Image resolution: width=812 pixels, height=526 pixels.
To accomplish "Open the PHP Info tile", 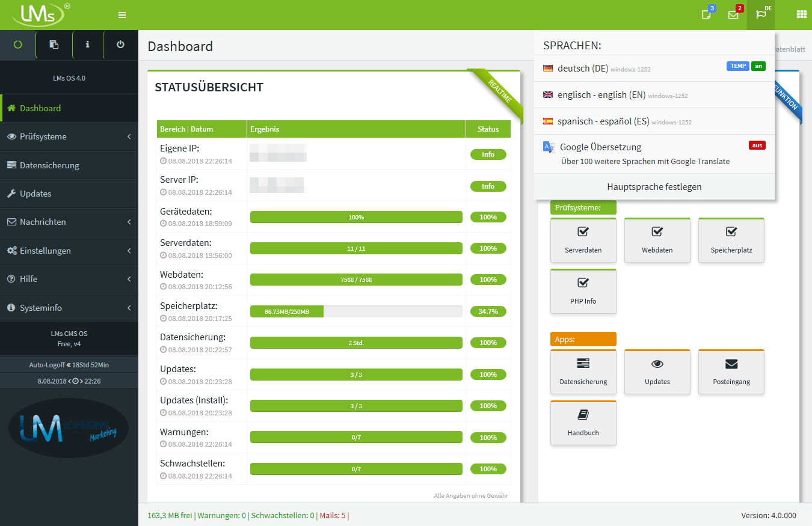I will pyautogui.click(x=583, y=291).
